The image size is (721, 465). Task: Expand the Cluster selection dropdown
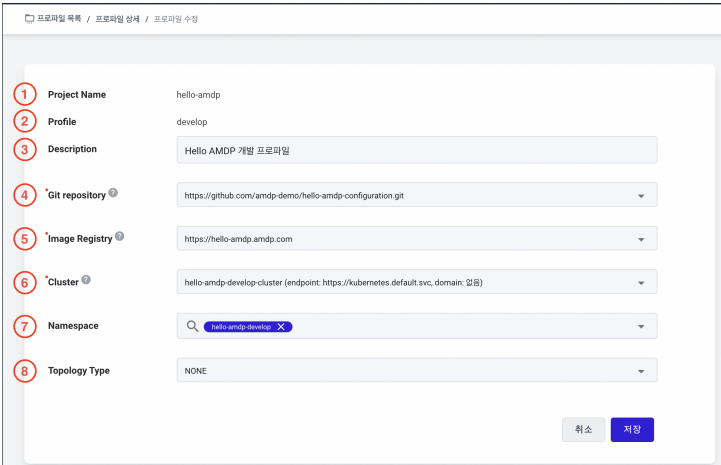(x=417, y=282)
